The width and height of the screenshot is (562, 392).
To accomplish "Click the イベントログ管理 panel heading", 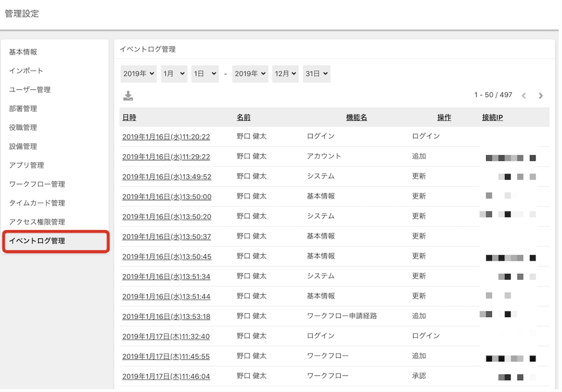I will tap(147, 49).
